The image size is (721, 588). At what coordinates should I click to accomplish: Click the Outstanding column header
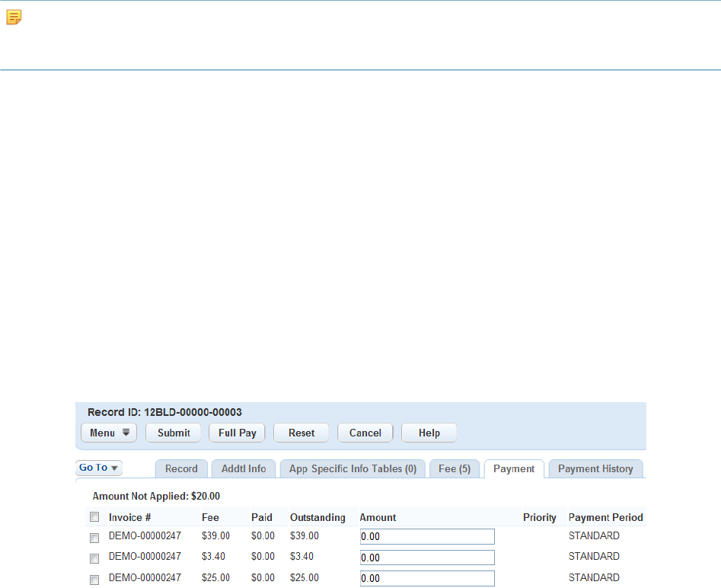[x=317, y=518]
